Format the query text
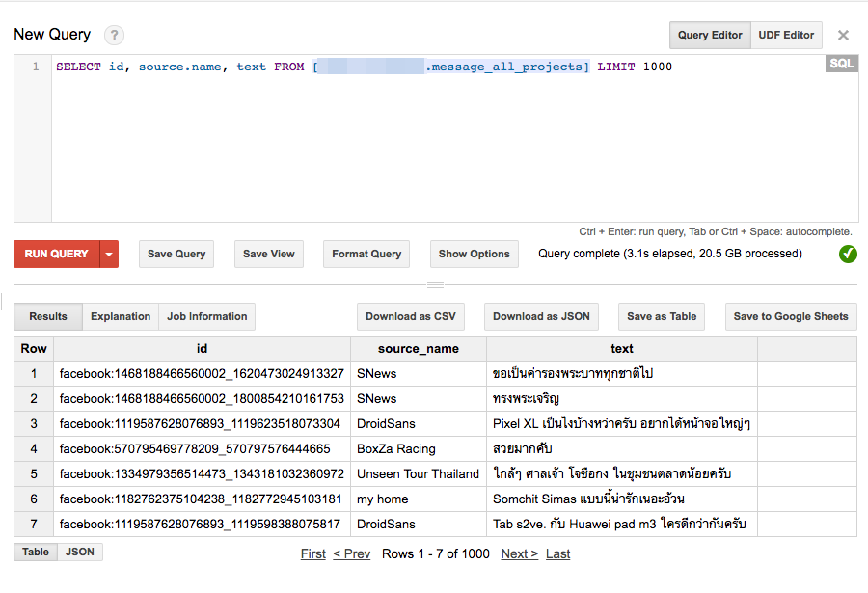 pos(366,255)
